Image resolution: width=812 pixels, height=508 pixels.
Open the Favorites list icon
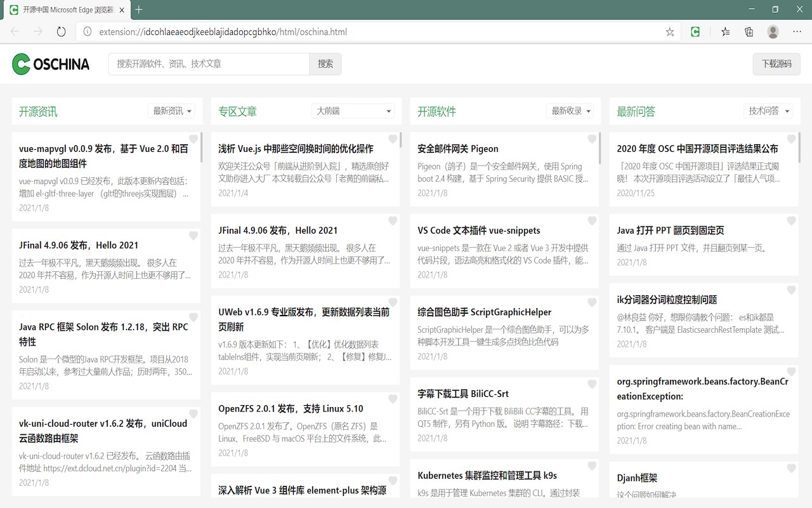[726, 32]
